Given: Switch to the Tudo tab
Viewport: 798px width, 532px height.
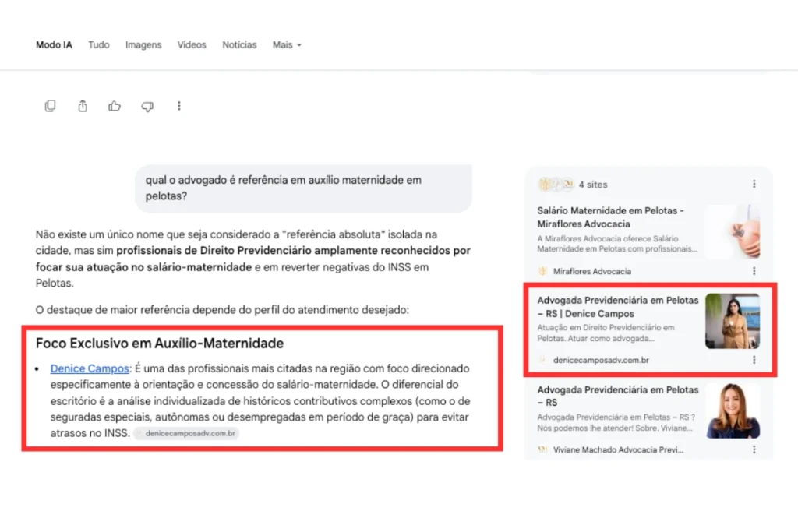Looking at the screenshot, I should tap(99, 44).
